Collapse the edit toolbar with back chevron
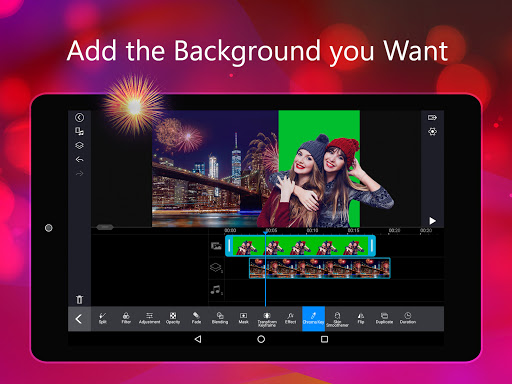The height and width of the screenshot is (384, 512). [79, 319]
